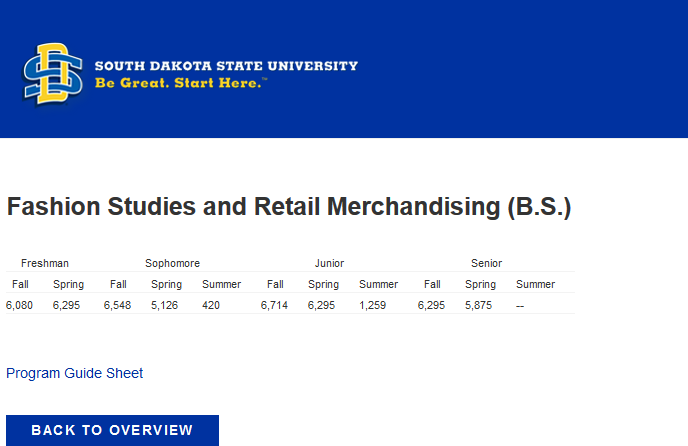The height and width of the screenshot is (446, 688).
Task: Click the Spring label under Freshman
Action: click(x=69, y=284)
